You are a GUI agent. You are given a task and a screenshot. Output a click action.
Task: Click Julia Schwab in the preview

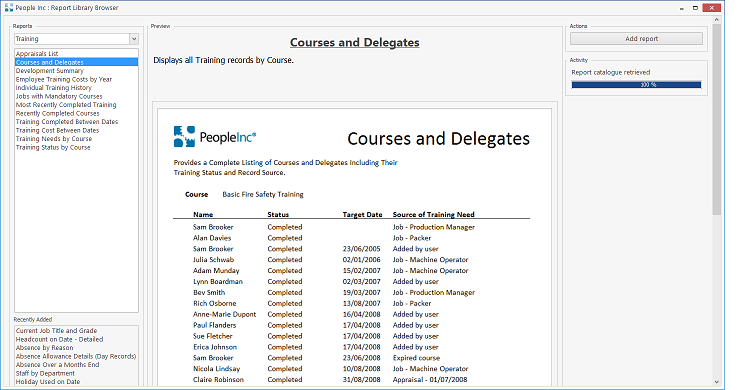[213, 260]
